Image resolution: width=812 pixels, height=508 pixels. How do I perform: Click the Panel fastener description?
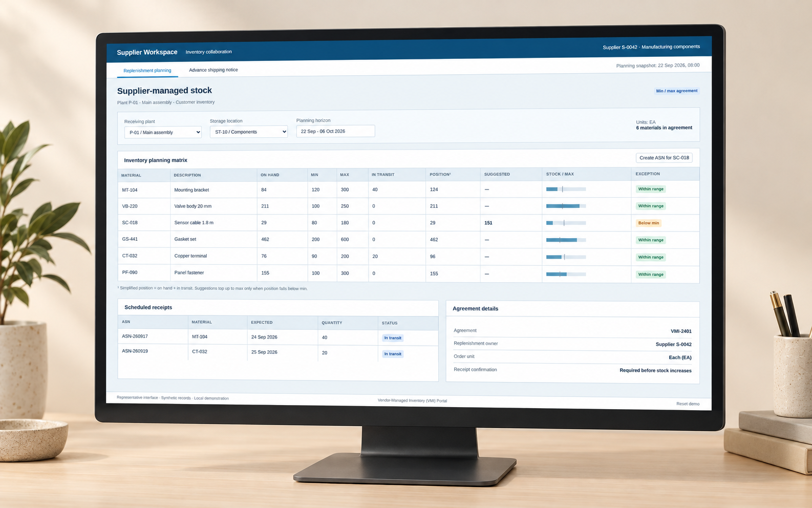[189, 272]
